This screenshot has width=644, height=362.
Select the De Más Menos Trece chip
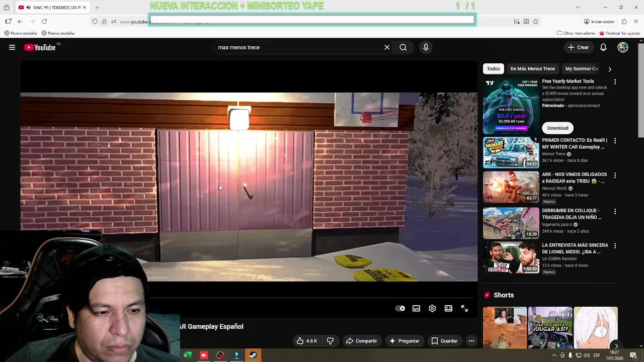point(532,68)
